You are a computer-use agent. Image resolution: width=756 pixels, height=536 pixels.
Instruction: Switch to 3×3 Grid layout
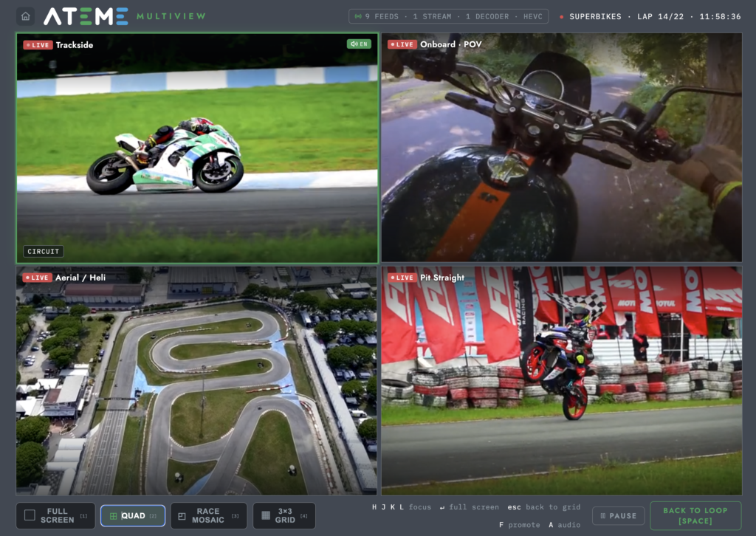(x=284, y=516)
